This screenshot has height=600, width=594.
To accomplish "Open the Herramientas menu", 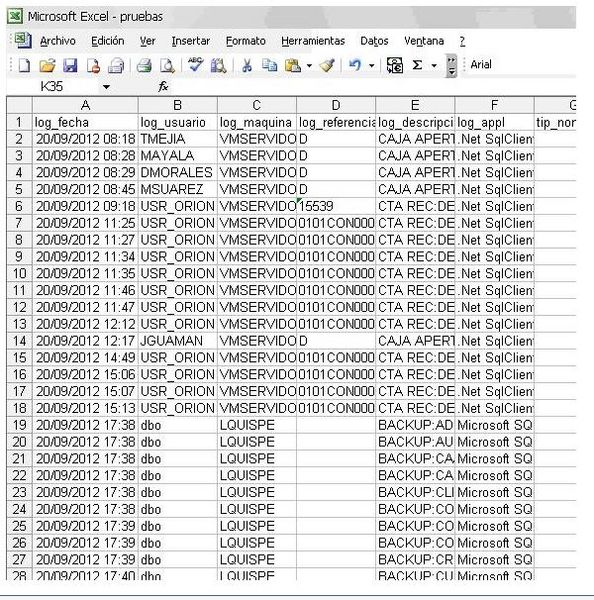I will coord(313,41).
